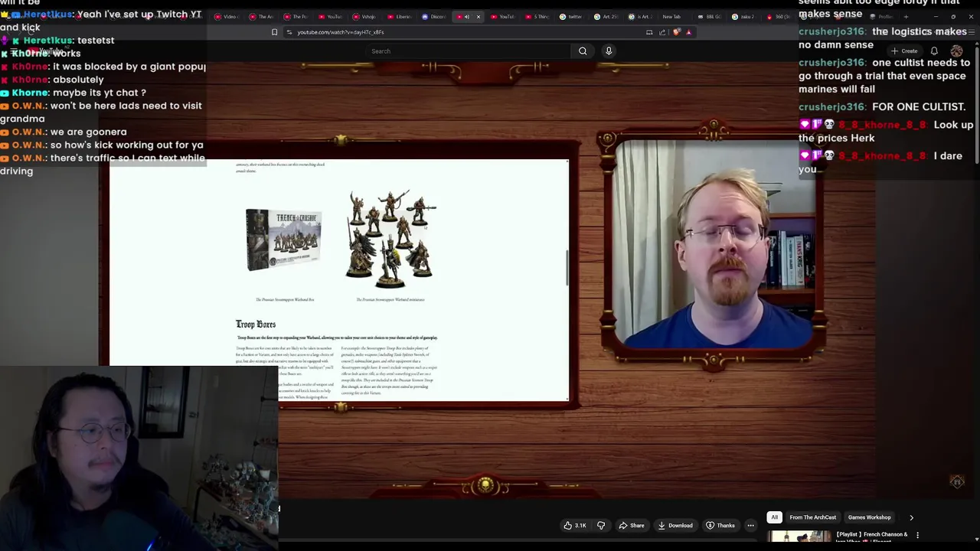Close the active audio-playing browser tab
Screen dimensions: 980x551
(479, 17)
